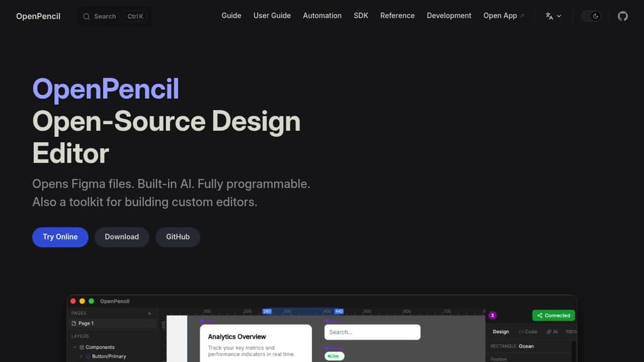The height and width of the screenshot is (362, 644).
Task: Open the language selector chevron
Action: (x=559, y=16)
